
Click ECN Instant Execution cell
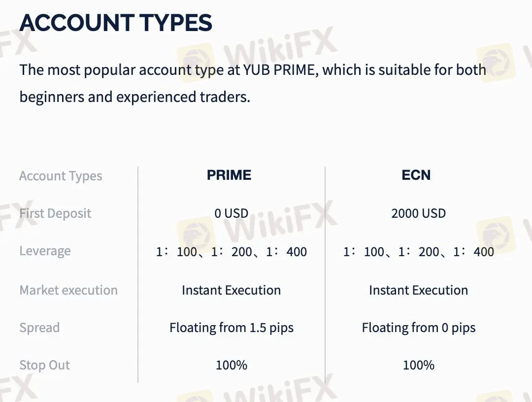(x=418, y=290)
